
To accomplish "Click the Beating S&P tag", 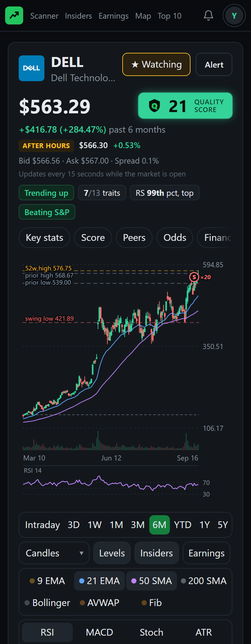I will (47, 212).
